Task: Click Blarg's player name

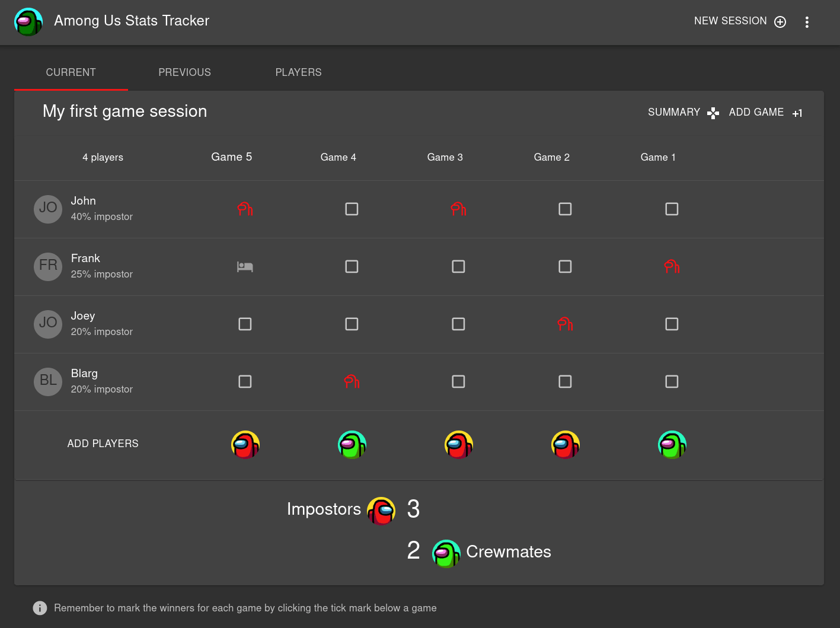Action: tap(84, 374)
